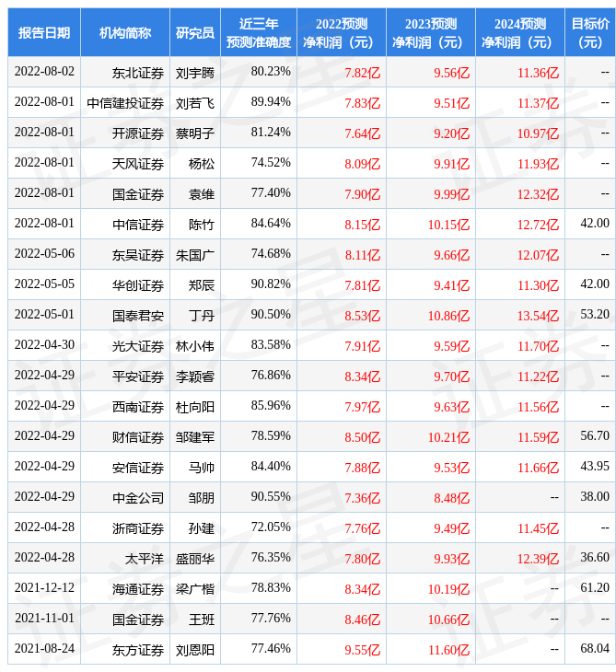Screen dimensions: 616x672
Task: Click analyst name 马帅
Action: click(202, 469)
